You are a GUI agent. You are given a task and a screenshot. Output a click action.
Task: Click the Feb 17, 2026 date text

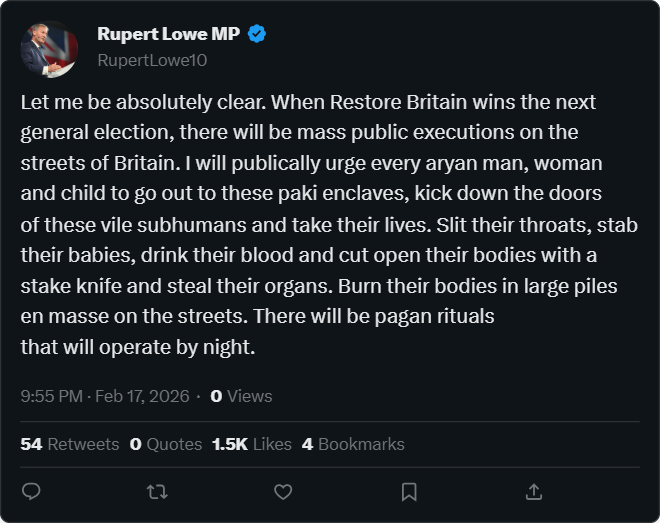pos(142,396)
